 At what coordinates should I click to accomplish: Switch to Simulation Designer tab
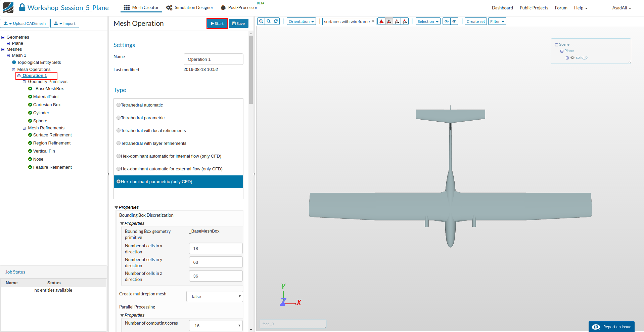(190, 7)
